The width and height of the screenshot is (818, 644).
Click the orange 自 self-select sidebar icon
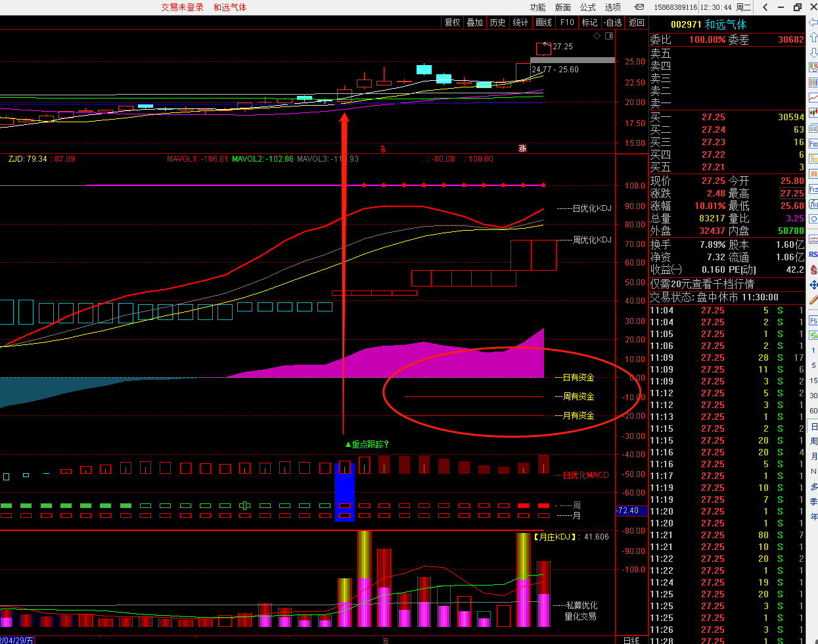click(x=813, y=173)
